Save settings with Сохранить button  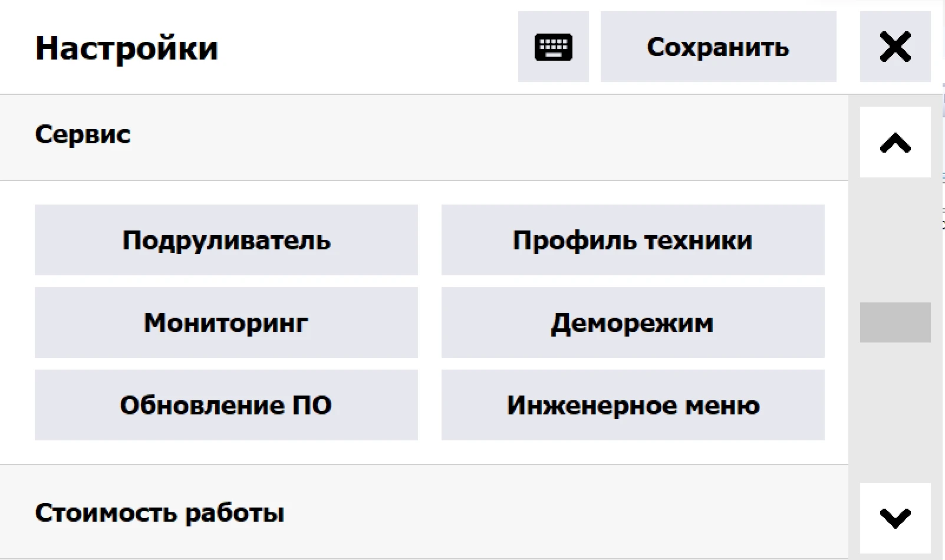point(718,47)
